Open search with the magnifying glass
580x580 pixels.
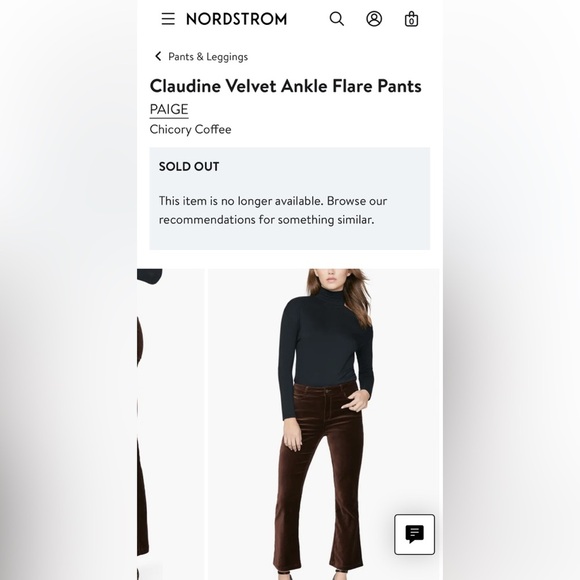point(337,19)
